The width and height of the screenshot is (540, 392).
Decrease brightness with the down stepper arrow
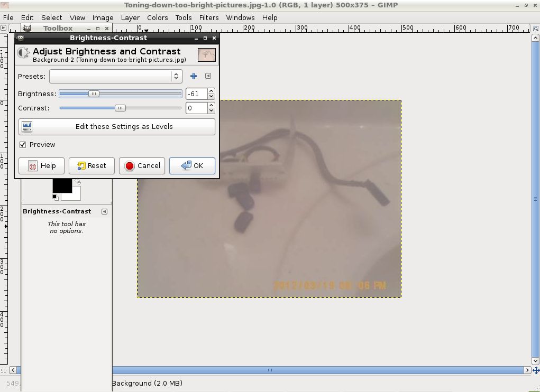[211, 96]
